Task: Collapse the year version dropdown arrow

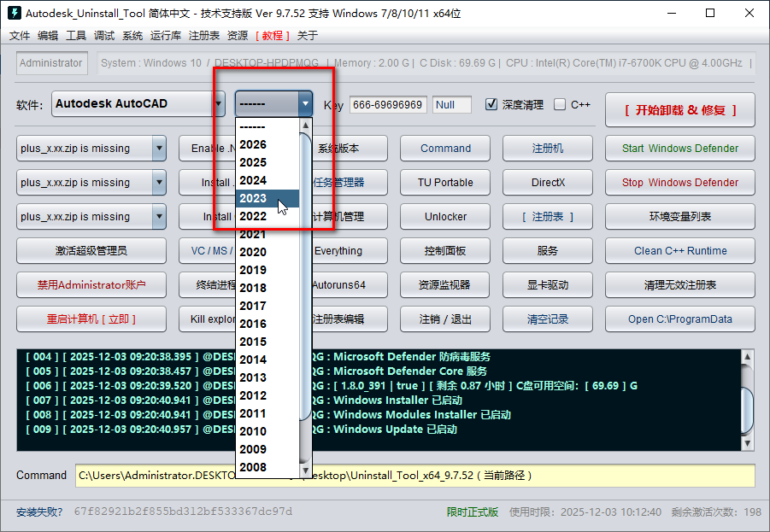Action: tap(305, 103)
